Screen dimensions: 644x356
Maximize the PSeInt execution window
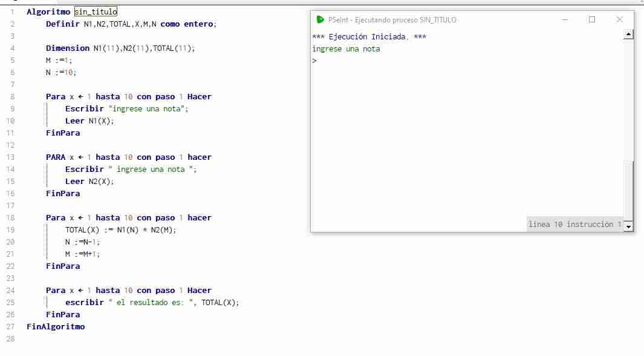point(592,20)
